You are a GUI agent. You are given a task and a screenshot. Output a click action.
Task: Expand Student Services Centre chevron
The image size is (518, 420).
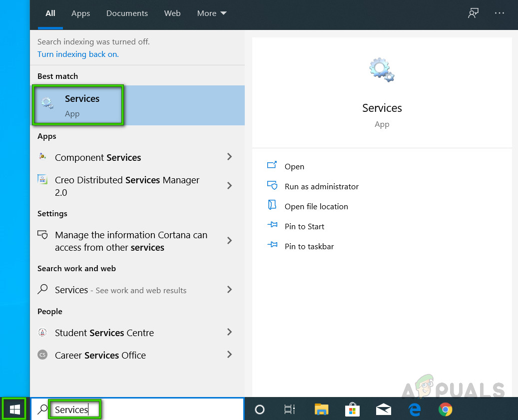(x=230, y=332)
